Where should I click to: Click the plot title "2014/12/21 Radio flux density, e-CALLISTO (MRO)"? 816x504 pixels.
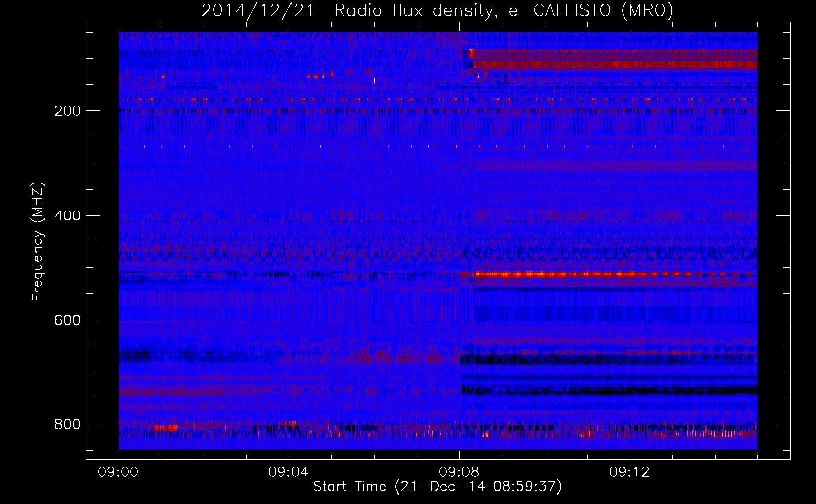(437, 11)
